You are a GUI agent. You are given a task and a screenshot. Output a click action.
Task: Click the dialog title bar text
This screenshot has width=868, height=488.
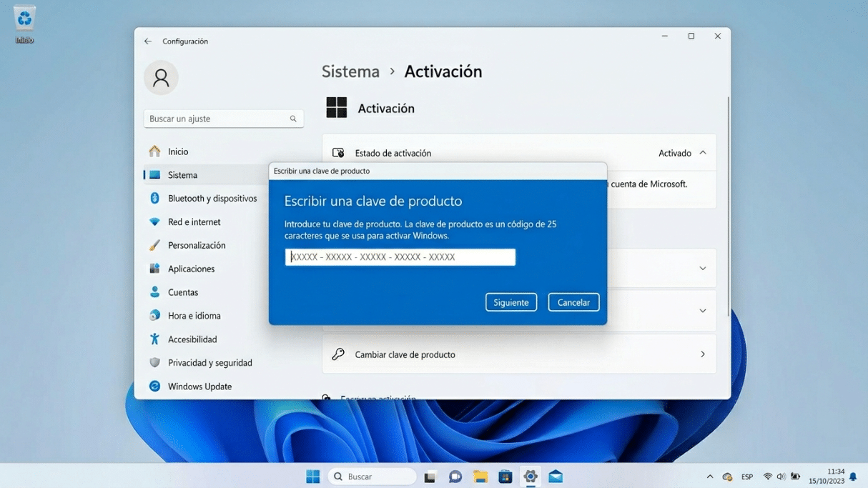click(322, 171)
